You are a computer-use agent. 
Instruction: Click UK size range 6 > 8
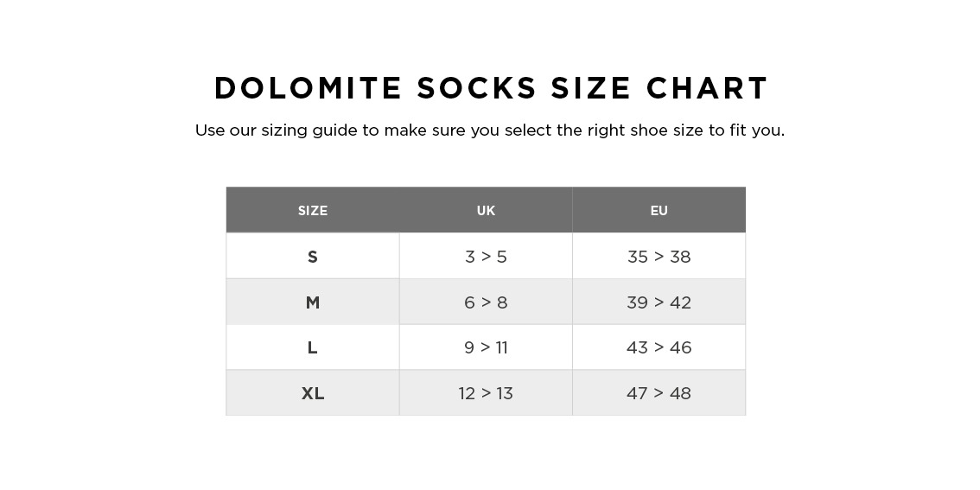point(486,302)
